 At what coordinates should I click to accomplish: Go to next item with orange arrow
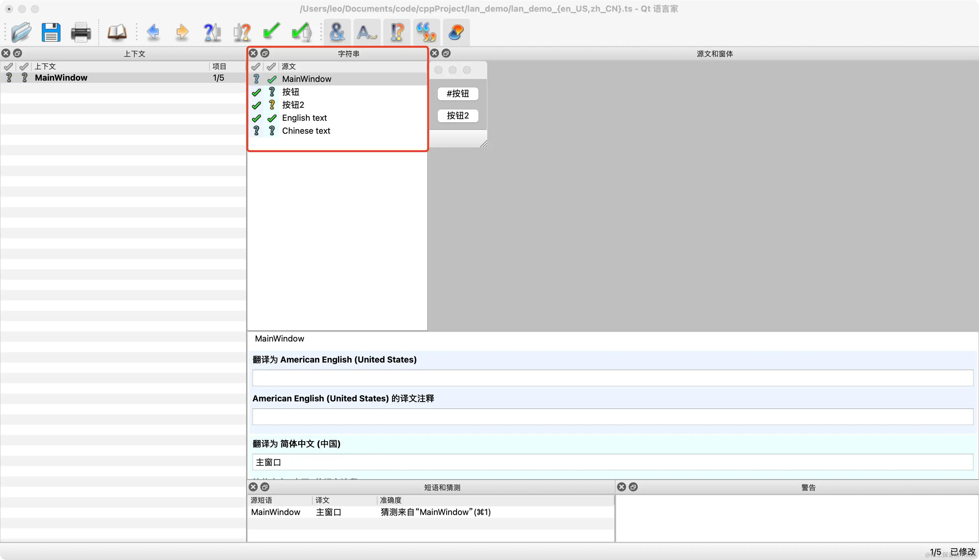(182, 32)
